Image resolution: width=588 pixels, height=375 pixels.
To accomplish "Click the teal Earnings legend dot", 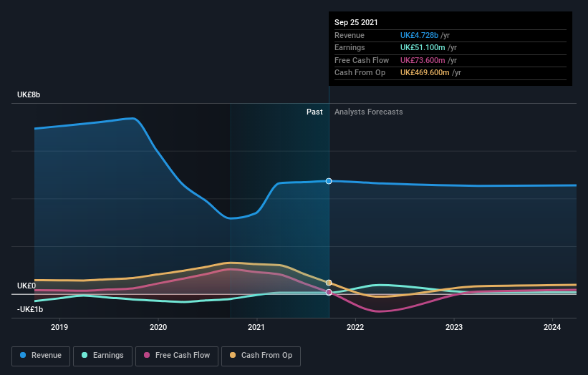I will tap(85, 355).
